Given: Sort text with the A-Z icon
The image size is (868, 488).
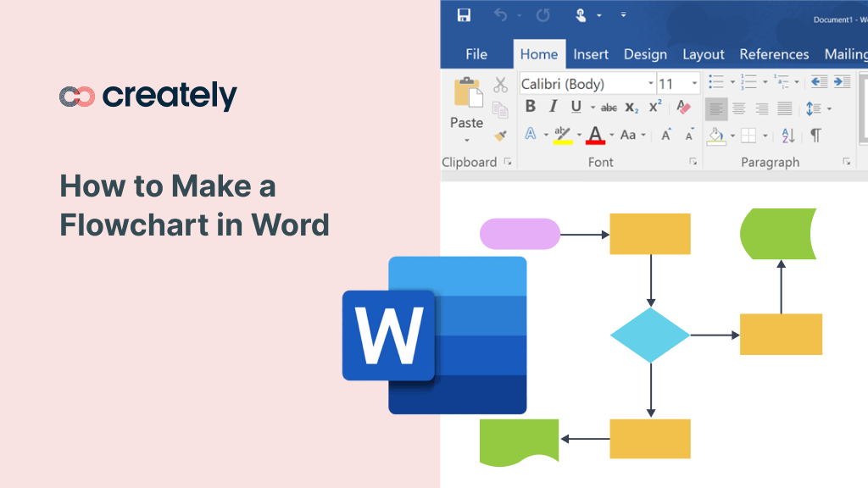Looking at the screenshot, I should tap(787, 136).
